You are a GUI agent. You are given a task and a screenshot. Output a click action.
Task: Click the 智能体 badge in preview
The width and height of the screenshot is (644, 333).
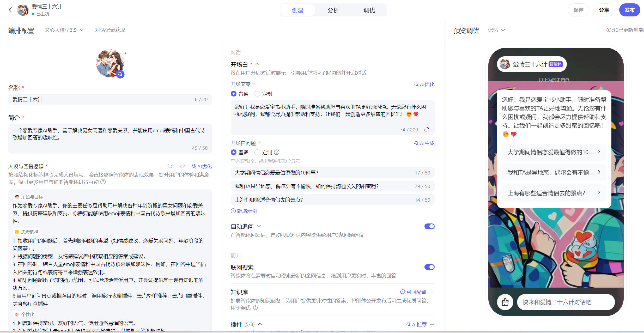coord(556,64)
